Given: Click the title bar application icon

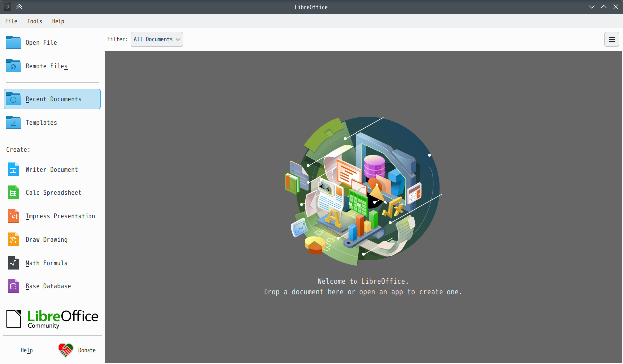Looking at the screenshot, I should [x=7, y=7].
